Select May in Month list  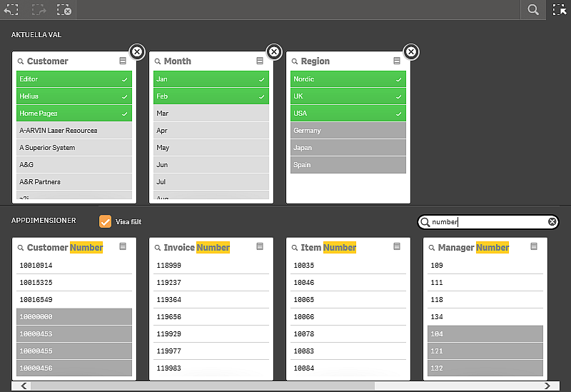[x=211, y=148]
